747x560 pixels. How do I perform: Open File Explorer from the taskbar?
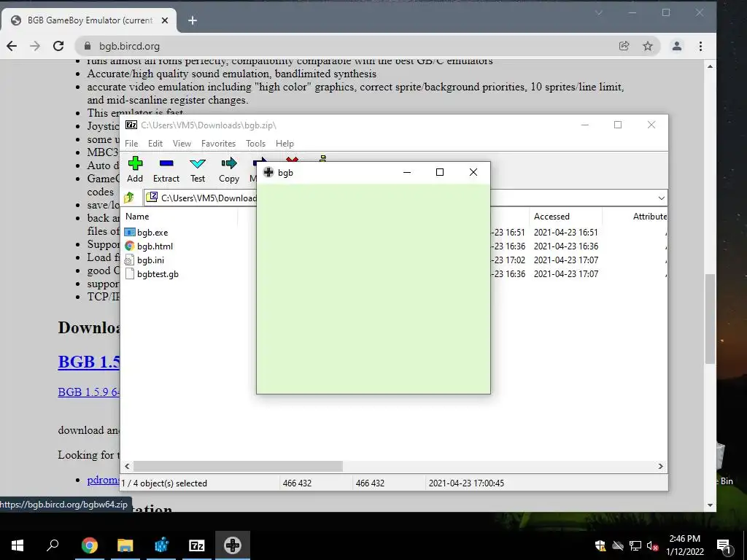[x=125, y=545]
